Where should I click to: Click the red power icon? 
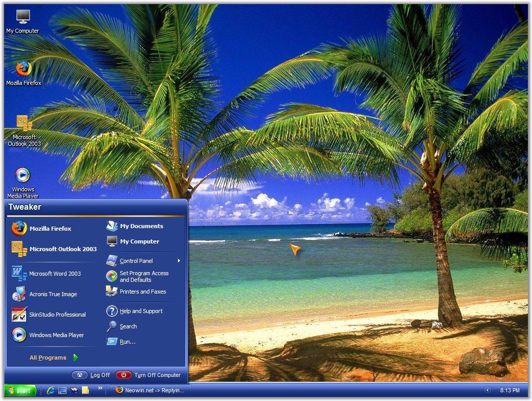click(123, 375)
